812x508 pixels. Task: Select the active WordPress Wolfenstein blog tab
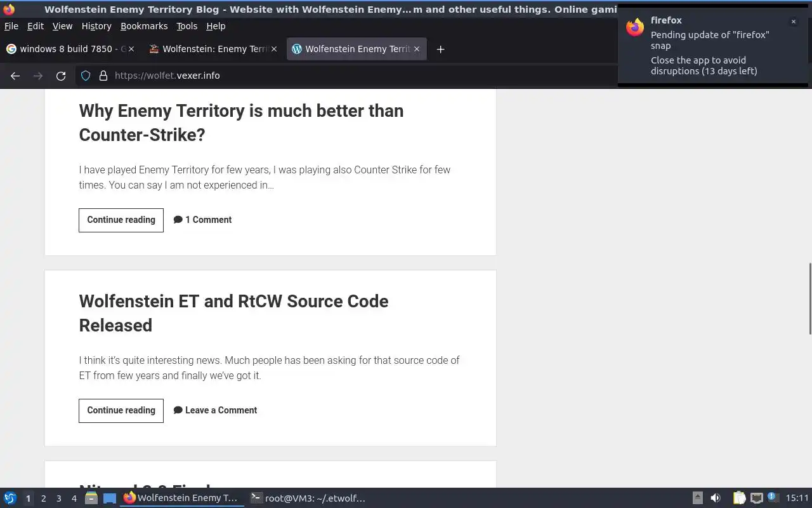click(357, 49)
